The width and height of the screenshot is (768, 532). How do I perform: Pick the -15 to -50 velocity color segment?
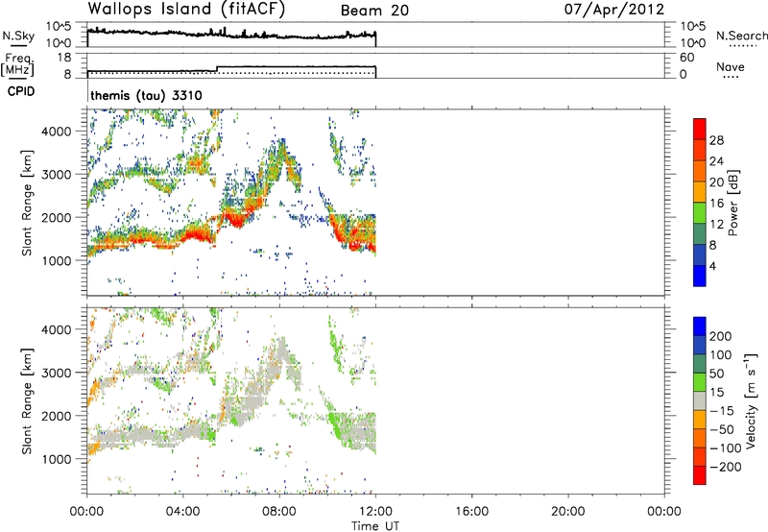700,420
